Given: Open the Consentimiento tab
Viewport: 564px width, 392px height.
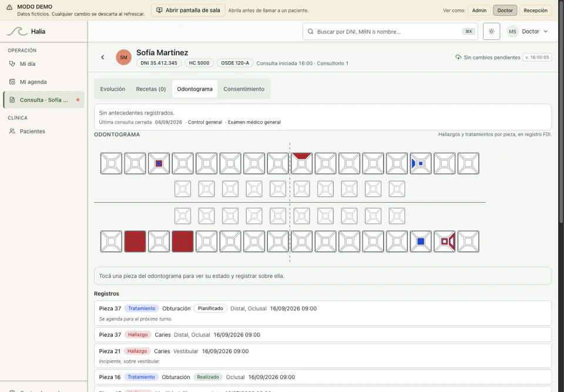Looking at the screenshot, I should click(x=244, y=89).
